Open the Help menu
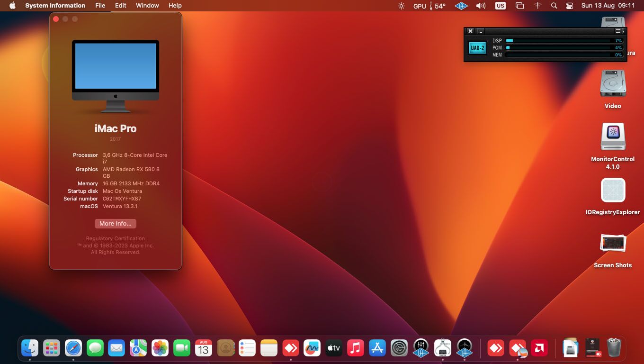This screenshot has height=364, width=644. tap(175, 5)
